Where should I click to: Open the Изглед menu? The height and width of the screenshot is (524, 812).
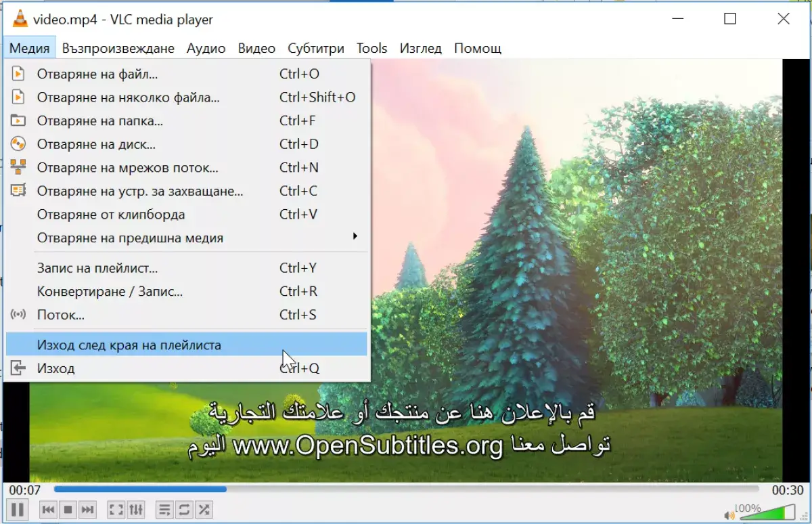tap(421, 48)
